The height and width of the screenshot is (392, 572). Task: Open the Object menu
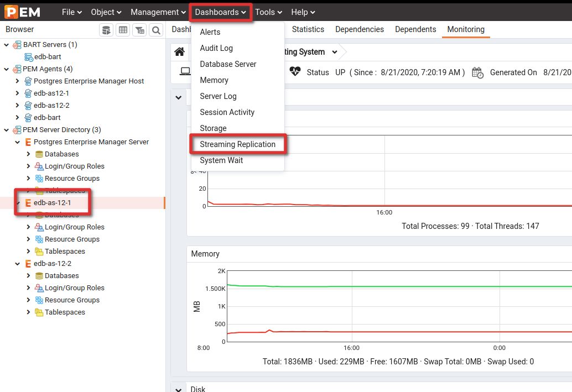[106, 12]
